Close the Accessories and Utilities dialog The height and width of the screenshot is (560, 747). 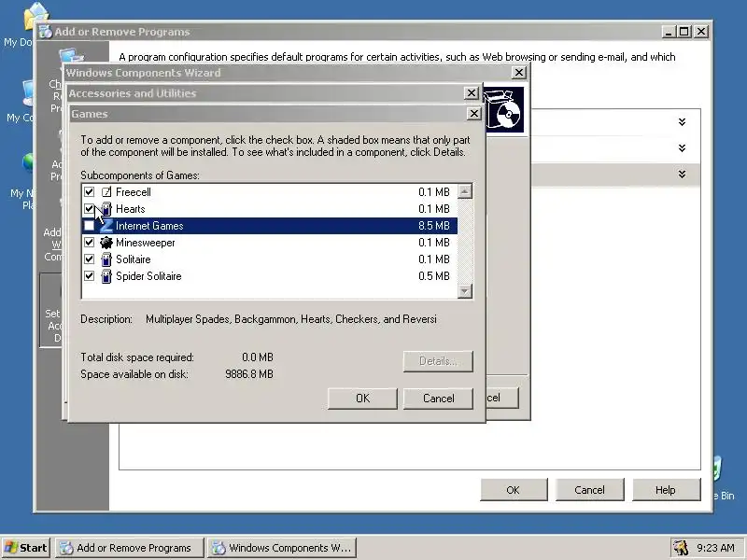pyautogui.click(x=472, y=92)
